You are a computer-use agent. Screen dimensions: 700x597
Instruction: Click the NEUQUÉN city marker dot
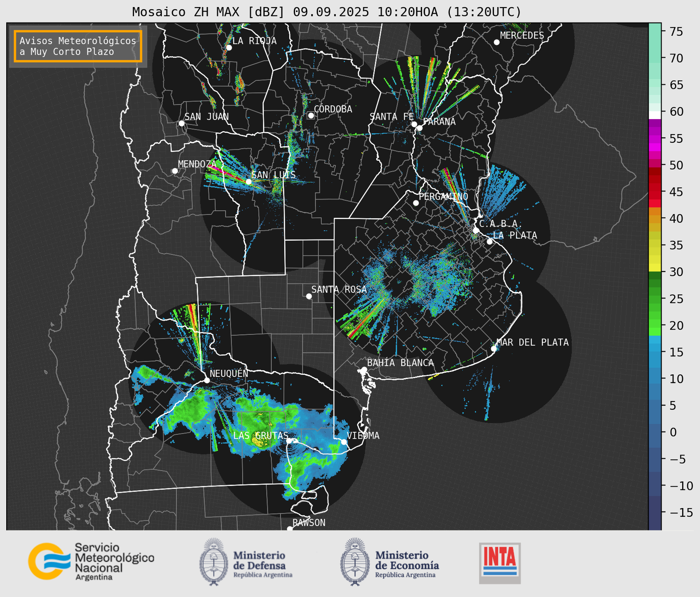pyautogui.click(x=207, y=380)
